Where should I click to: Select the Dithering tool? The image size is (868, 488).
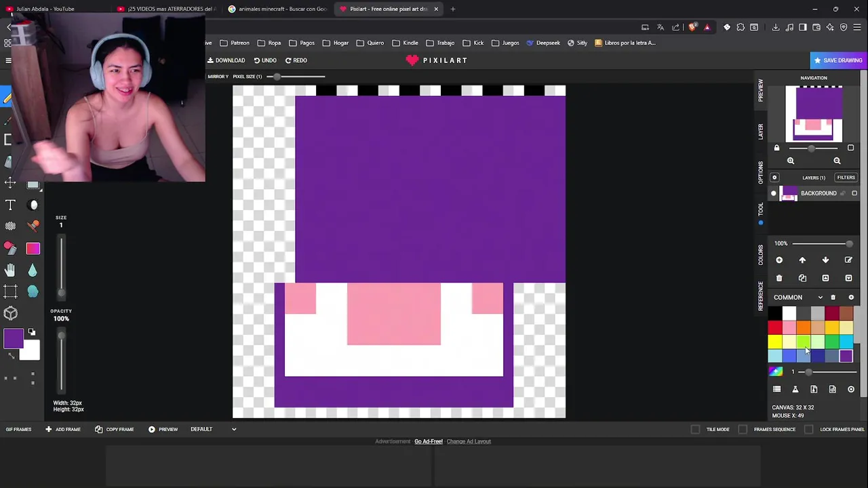(x=10, y=226)
